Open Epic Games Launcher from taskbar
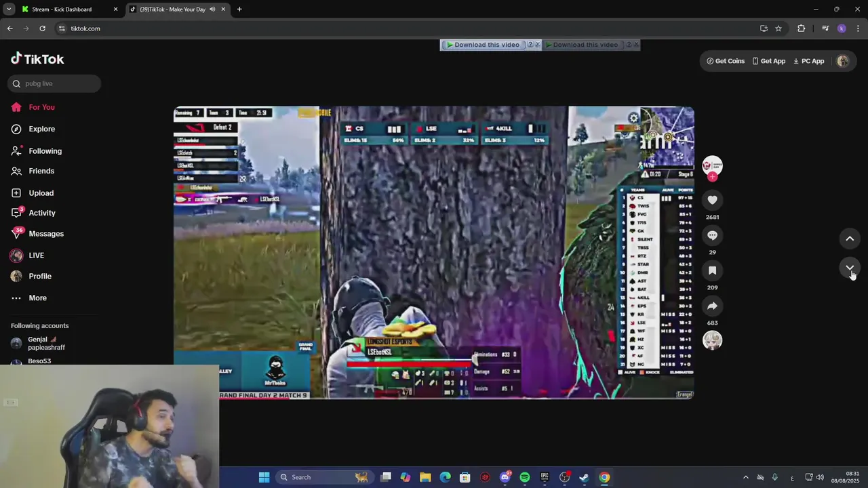Screen dimensions: 868x488 click(544, 477)
